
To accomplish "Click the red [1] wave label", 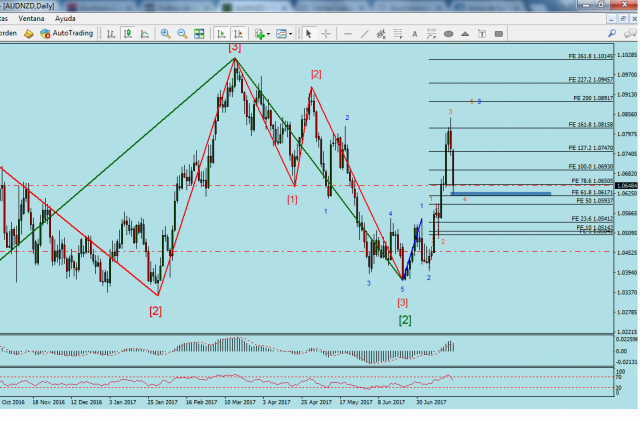I will (292, 200).
